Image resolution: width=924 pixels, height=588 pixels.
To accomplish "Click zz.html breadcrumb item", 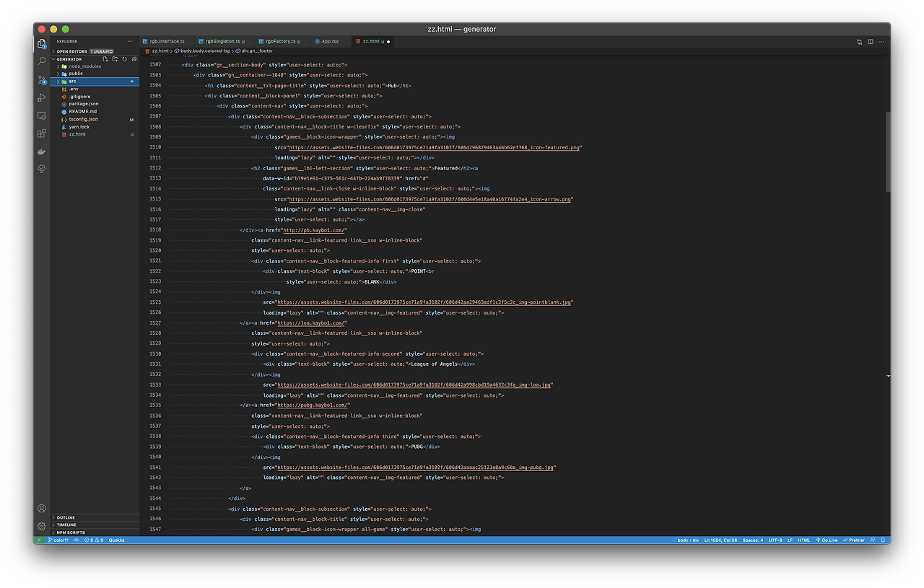I will pos(157,51).
